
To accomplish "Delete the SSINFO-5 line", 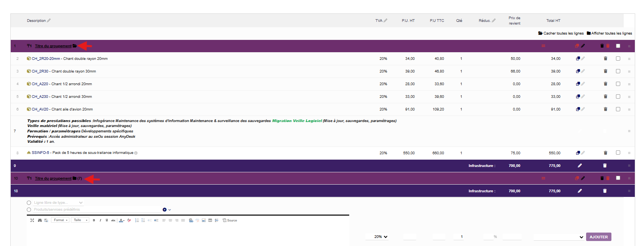I will coord(605,153).
